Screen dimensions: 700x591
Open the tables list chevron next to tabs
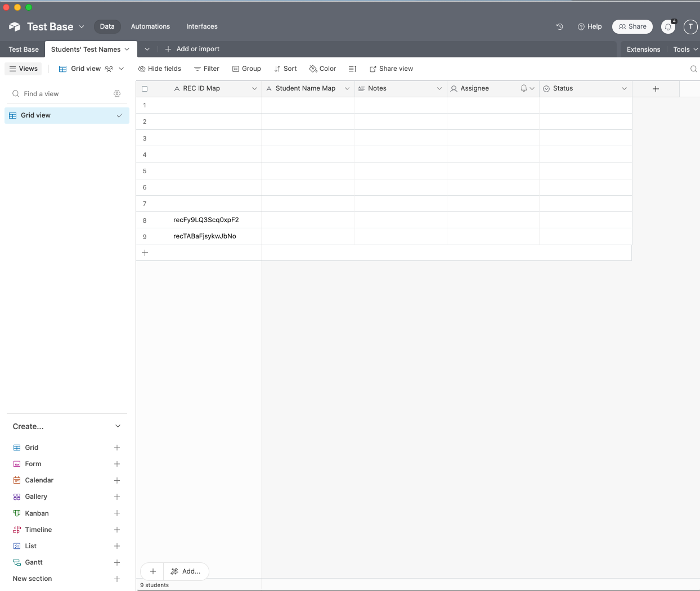point(147,49)
